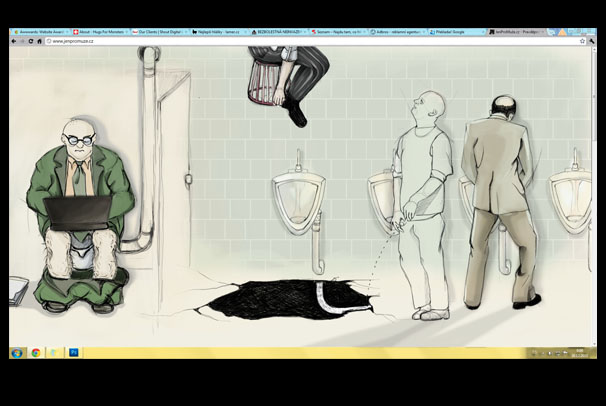The image size is (606, 406).
Task: Open Photoshop from the taskbar
Action: tap(74, 353)
